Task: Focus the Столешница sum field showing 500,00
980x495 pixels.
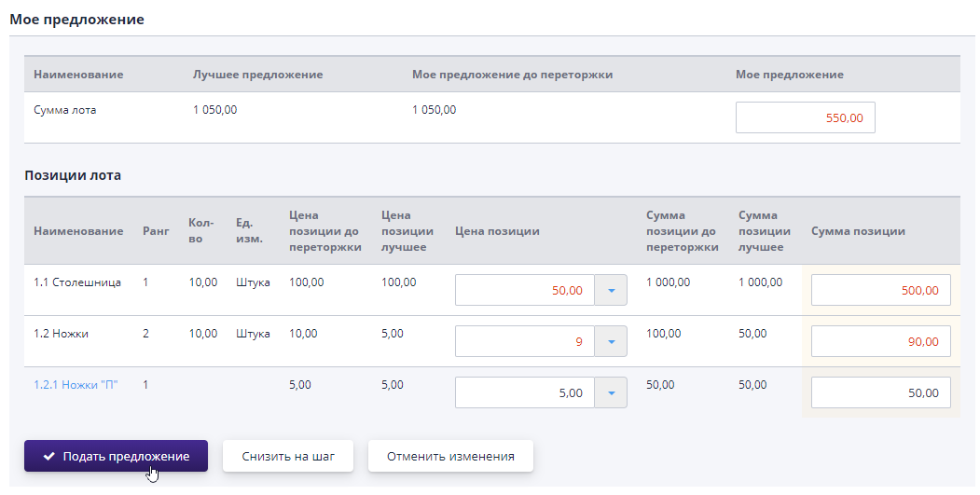Action: (880, 290)
